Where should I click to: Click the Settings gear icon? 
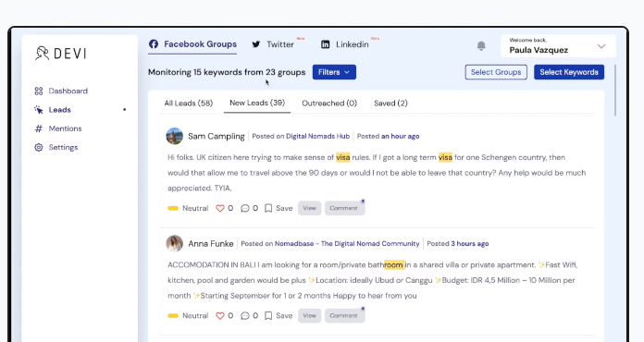39,147
